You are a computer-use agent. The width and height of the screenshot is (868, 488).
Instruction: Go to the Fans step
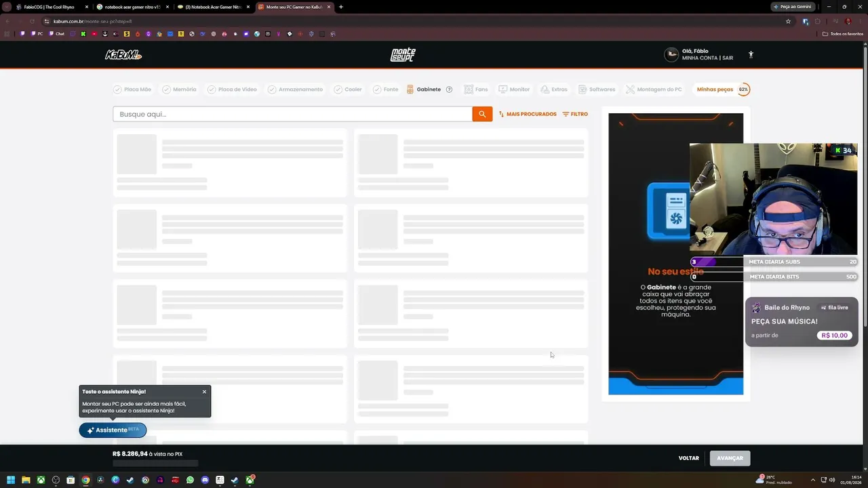pyautogui.click(x=476, y=89)
